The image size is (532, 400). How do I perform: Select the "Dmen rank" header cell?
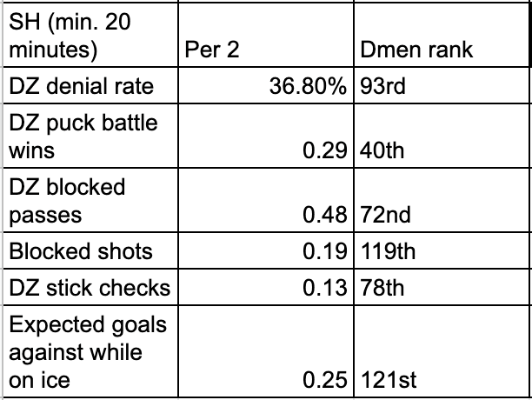point(440,36)
